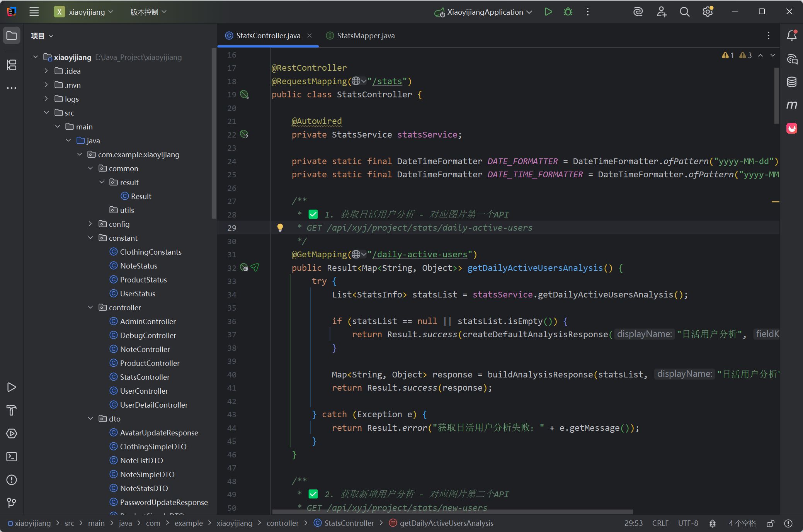Click the intention lightbulb on line 29
The image size is (803, 532).
(x=280, y=228)
